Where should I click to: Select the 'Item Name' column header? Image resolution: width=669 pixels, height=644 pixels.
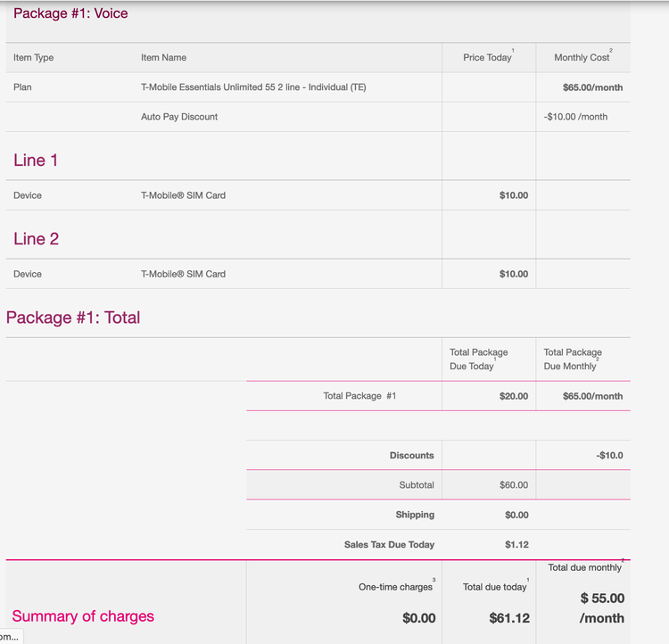click(x=163, y=58)
